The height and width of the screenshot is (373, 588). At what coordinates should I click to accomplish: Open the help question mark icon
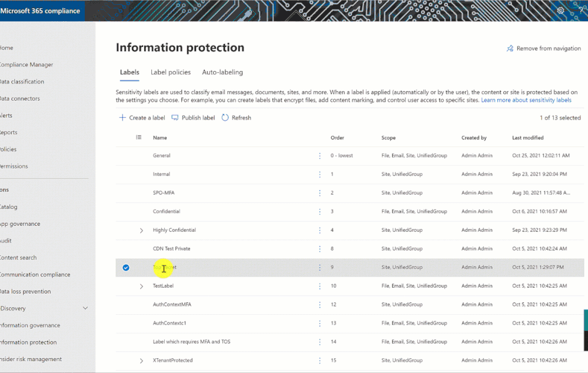click(580, 11)
